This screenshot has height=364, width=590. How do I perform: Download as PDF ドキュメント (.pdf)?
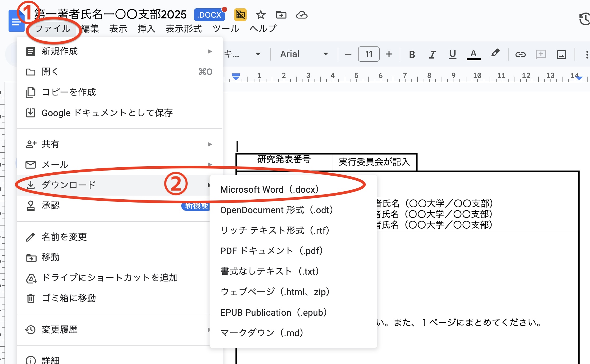tap(293, 251)
